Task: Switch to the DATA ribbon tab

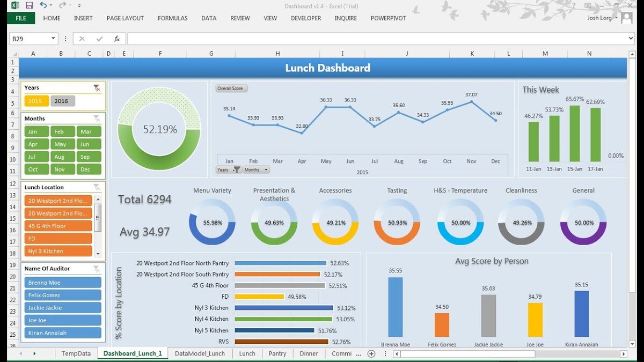Action: click(x=209, y=18)
